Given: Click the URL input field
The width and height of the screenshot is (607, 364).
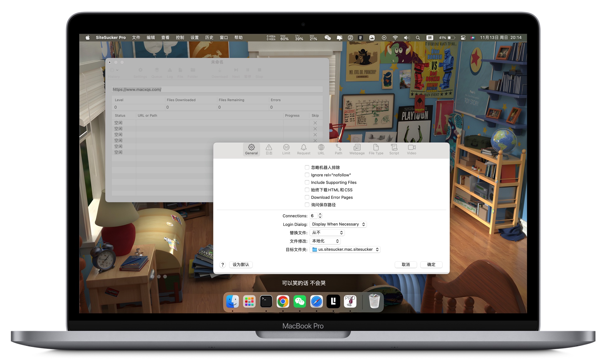Looking at the screenshot, I should pos(215,89).
